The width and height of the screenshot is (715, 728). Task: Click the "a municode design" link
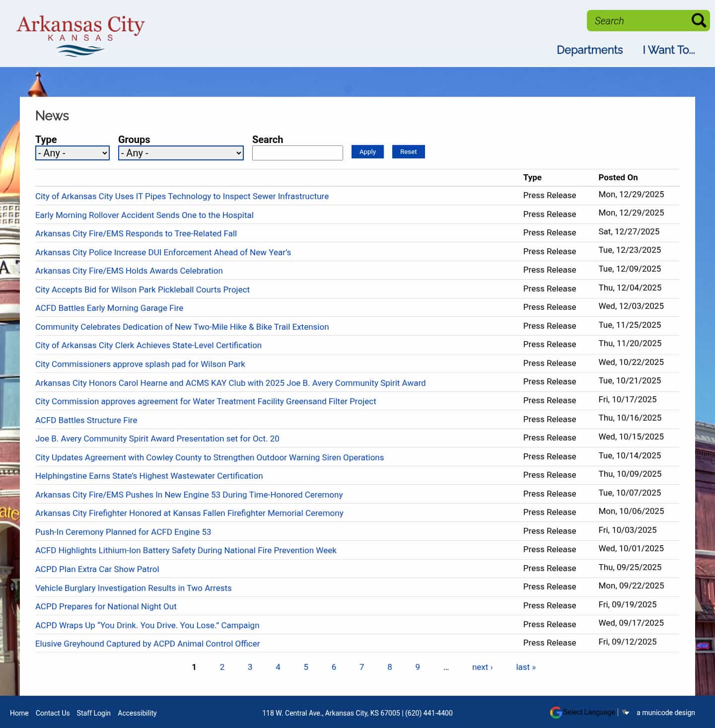pos(665,713)
